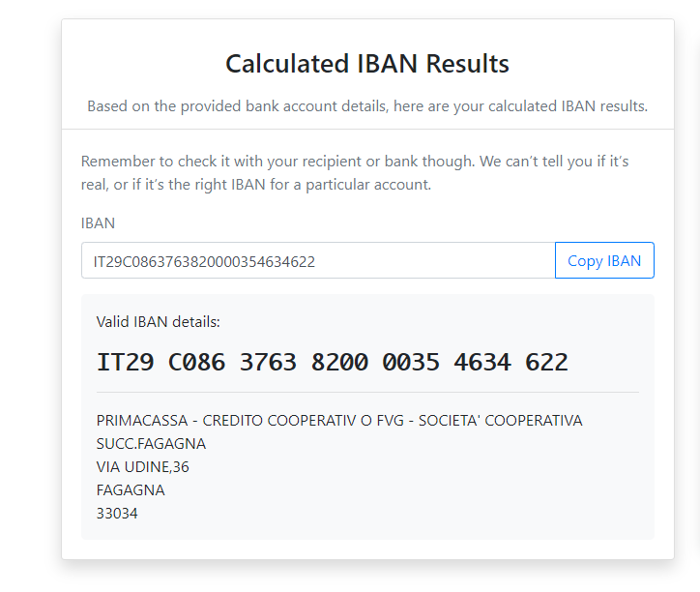Click the 'Calculated IBAN Results' heading

(367, 64)
